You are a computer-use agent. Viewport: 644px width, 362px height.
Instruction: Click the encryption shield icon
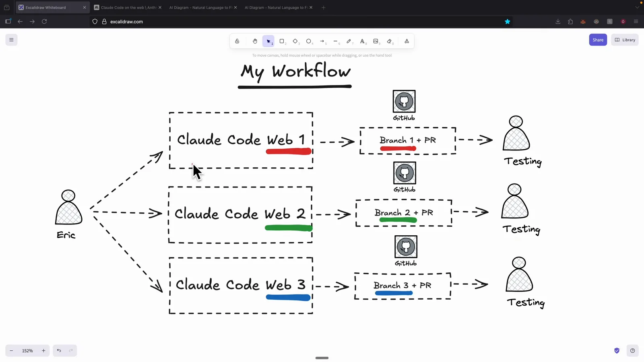[617, 351]
